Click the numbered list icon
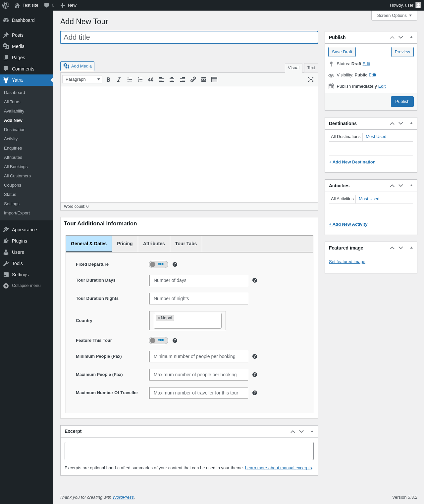Screen dimensions: 424x504 [x=140, y=79]
